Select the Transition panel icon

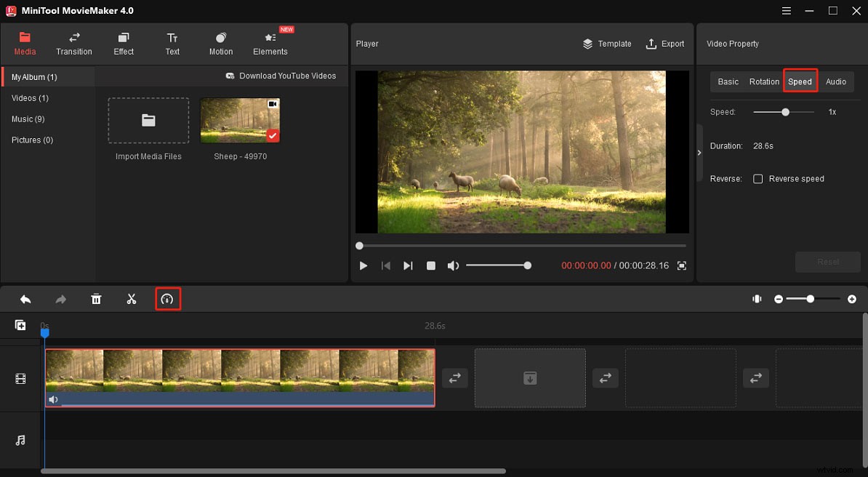(73, 42)
